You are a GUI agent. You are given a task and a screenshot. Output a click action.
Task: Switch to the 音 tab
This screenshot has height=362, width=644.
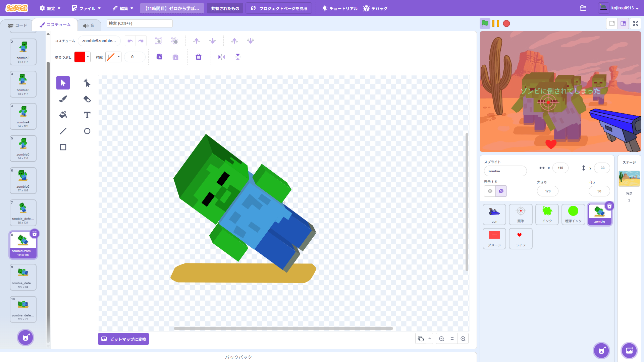click(x=89, y=25)
